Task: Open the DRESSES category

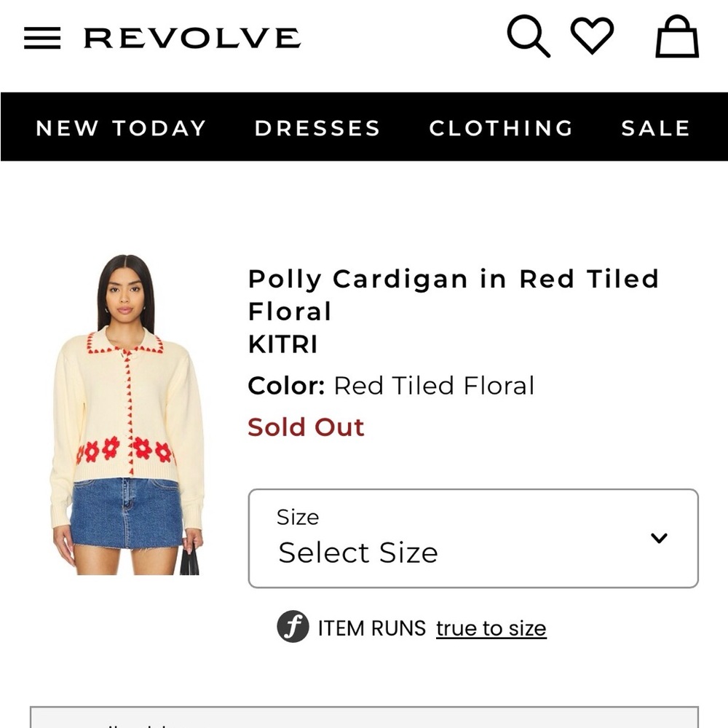Action: click(x=317, y=127)
